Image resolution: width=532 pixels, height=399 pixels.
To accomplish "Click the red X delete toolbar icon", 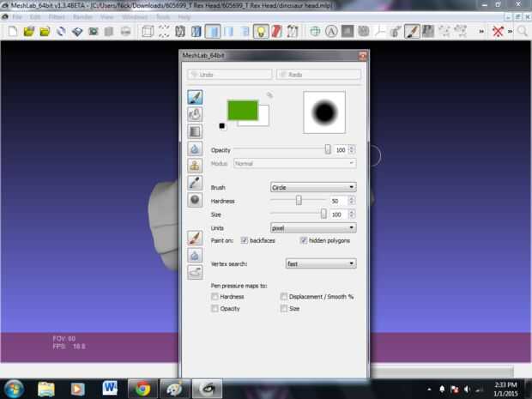I will click(498, 32).
